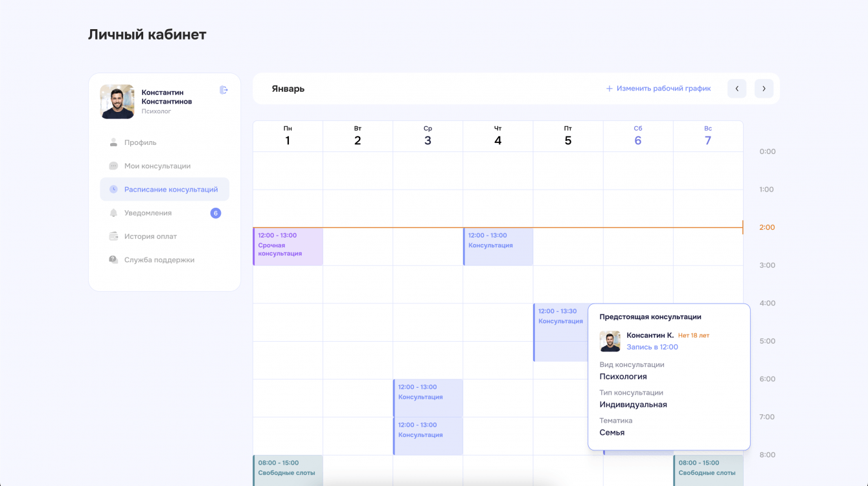Select Sunday's Свободные слоты block
Image resolution: width=868 pixels, height=486 pixels.
click(x=708, y=470)
